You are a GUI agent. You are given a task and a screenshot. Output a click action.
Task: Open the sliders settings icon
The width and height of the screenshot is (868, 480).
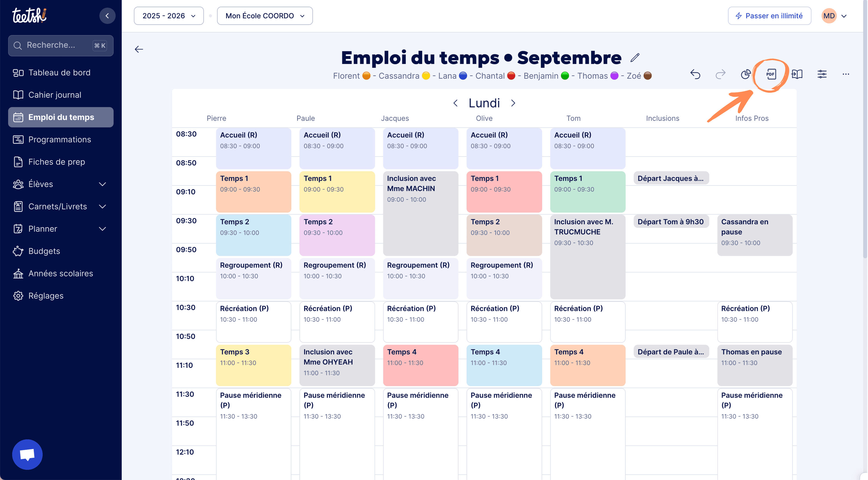(x=822, y=74)
